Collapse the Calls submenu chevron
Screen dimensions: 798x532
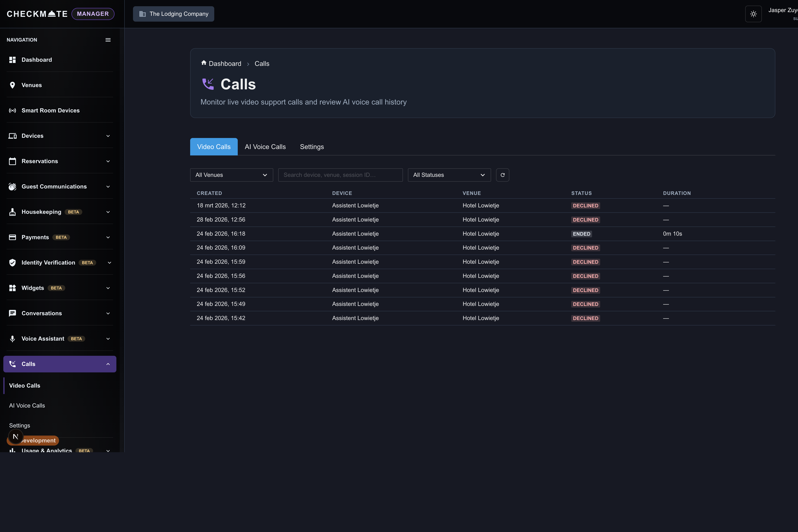point(108,364)
